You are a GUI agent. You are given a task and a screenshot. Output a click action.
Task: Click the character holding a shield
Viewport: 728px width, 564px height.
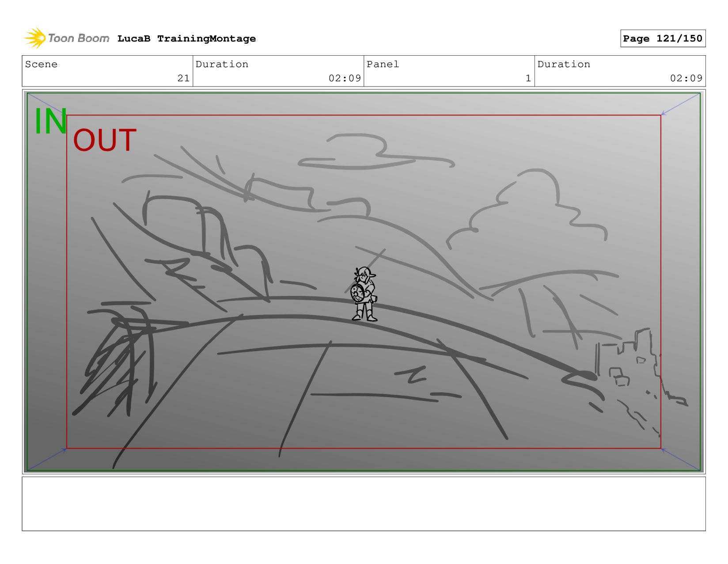364,294
